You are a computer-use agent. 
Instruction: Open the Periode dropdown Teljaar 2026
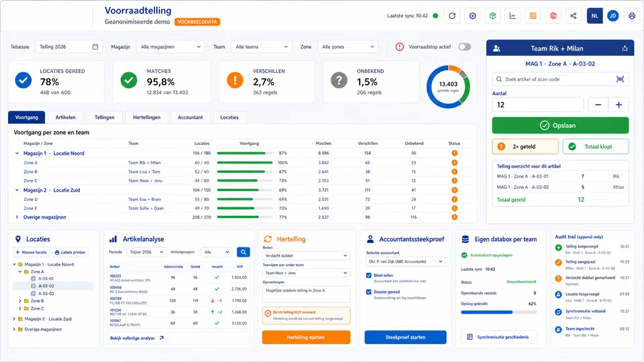tap(146, 252)
